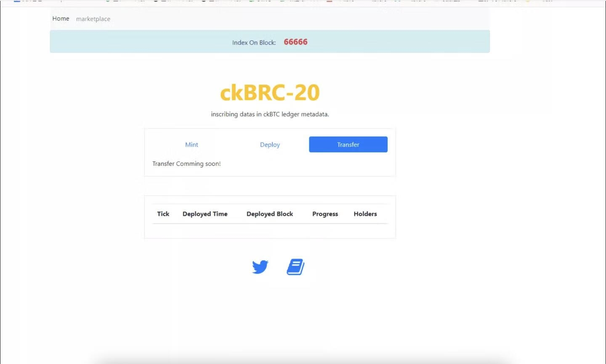Click the Transfer Comming soon message

pyautogui.click(x=186, y=164)
